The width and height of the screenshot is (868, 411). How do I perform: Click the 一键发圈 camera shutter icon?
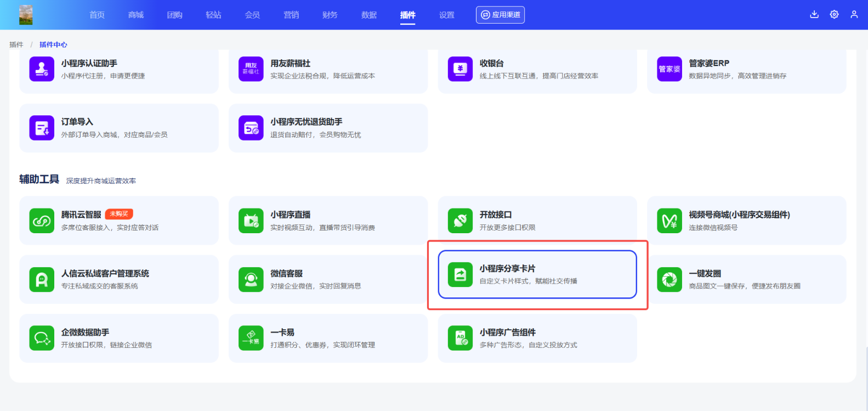670,279
